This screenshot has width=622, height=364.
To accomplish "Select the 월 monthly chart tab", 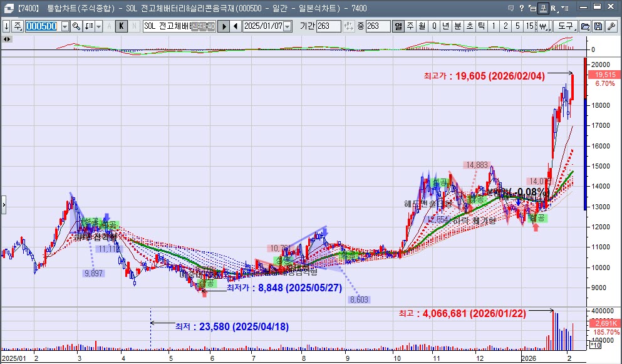I will pos(422,26).
